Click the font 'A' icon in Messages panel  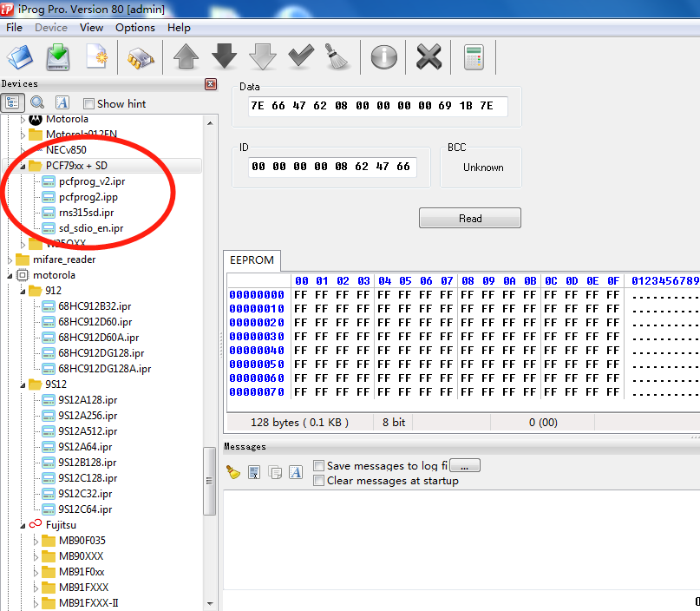[x=296, y=472]
